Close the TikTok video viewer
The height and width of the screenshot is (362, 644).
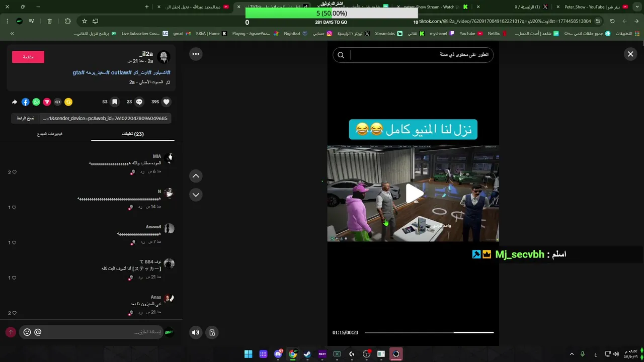630,54
